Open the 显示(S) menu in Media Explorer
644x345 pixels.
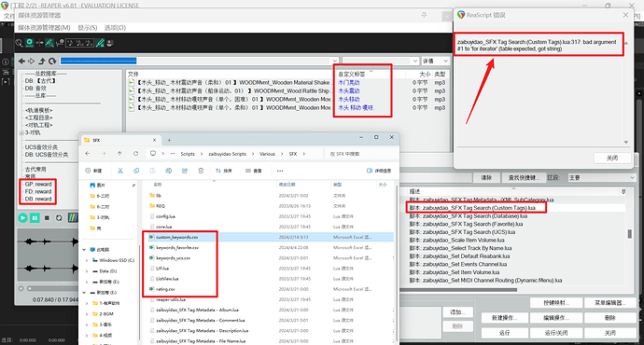(88, 27)
